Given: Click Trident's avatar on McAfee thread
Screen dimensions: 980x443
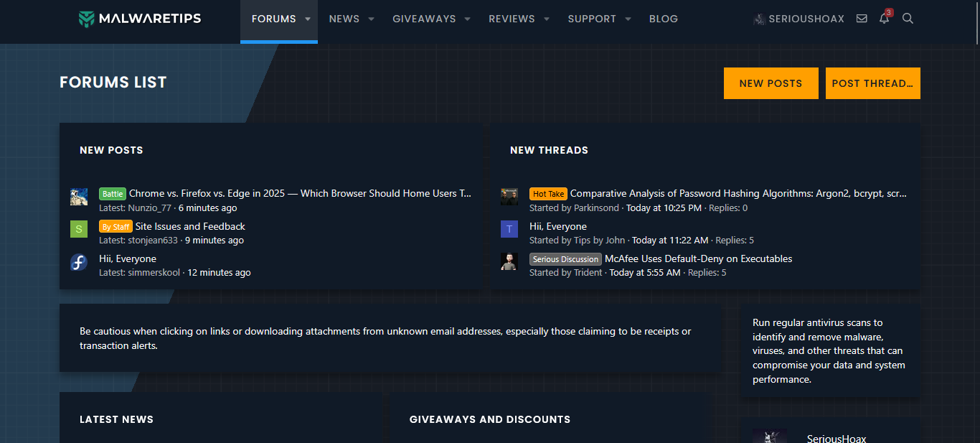Looking at the screenshot, I should point(509,261).
